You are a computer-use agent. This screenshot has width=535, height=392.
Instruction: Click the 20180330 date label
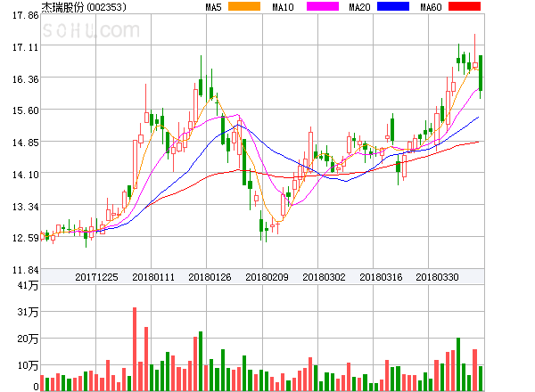click(437, 277)
